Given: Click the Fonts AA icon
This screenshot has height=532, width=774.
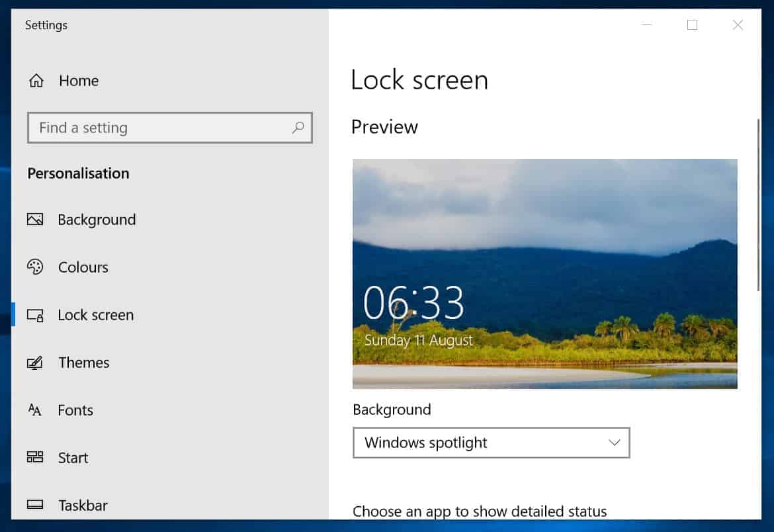Looking at the screenshot, I should click(34, 410).
